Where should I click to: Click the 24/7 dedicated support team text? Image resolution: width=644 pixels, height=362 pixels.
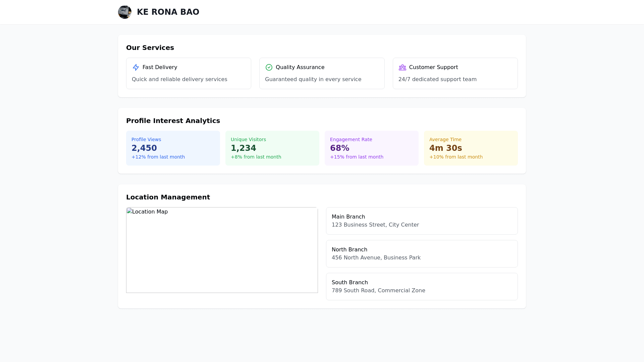[437, 79]
